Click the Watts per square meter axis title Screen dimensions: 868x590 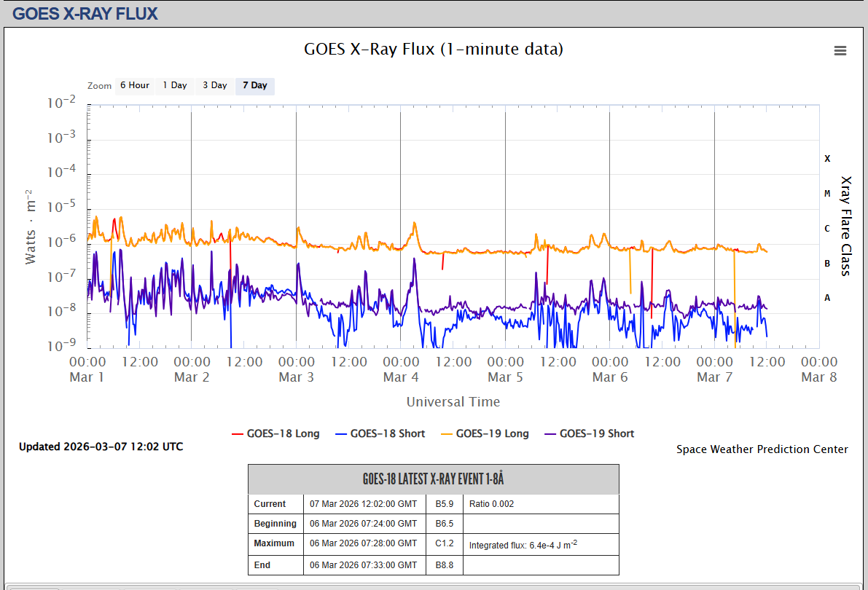30,227
